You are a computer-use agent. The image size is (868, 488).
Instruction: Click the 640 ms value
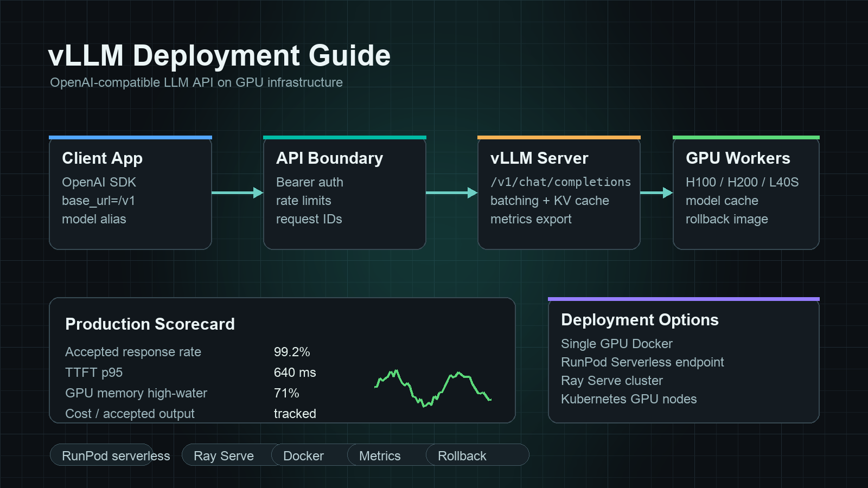coord(295,373)
